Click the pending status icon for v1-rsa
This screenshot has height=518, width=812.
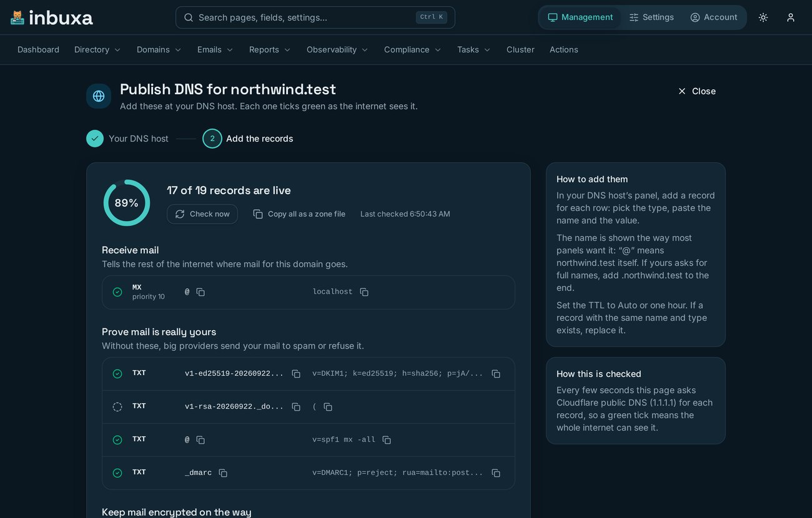[x=117, y=407]
